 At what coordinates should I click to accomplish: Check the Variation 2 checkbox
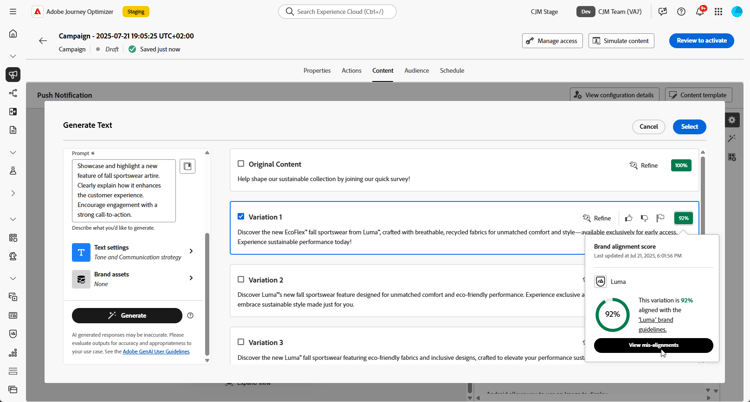pos(241,279)
